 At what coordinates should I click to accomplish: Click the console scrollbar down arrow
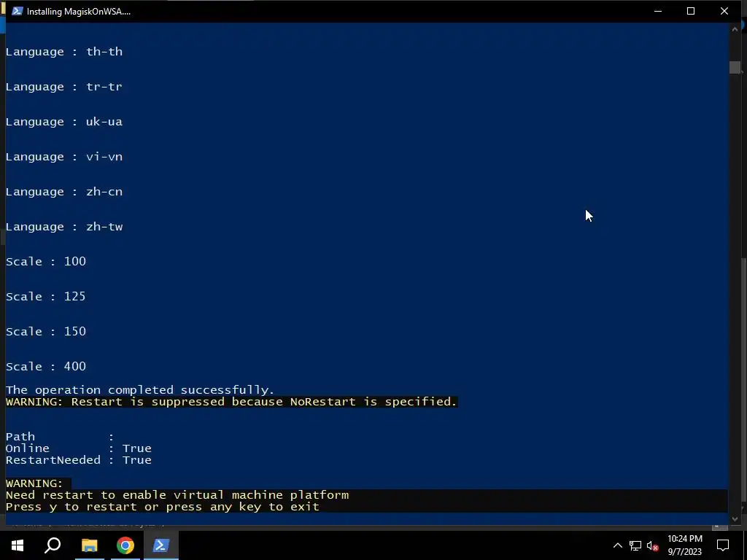[735, 519]
